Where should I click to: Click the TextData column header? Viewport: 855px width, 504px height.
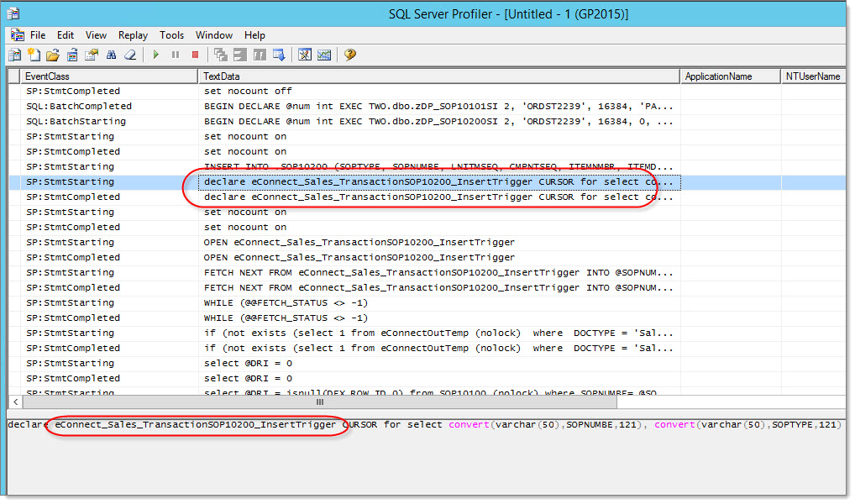pos(439,76)
